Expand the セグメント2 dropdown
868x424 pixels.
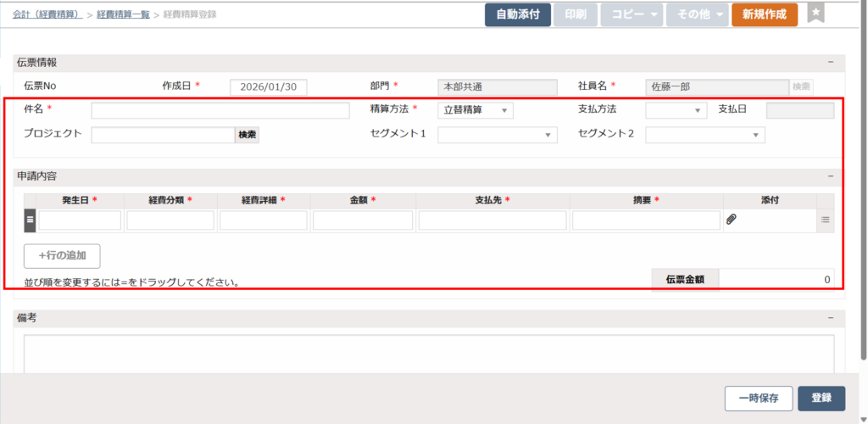point(704,135)
